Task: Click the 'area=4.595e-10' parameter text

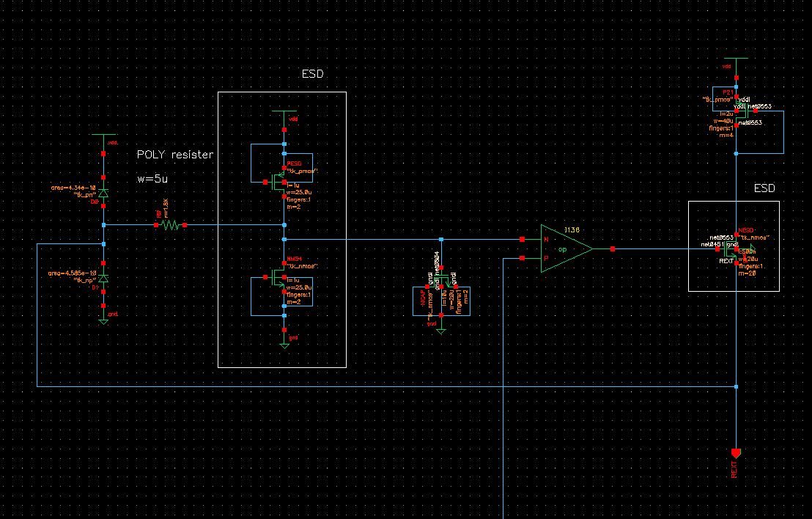Action: [72, 273]
